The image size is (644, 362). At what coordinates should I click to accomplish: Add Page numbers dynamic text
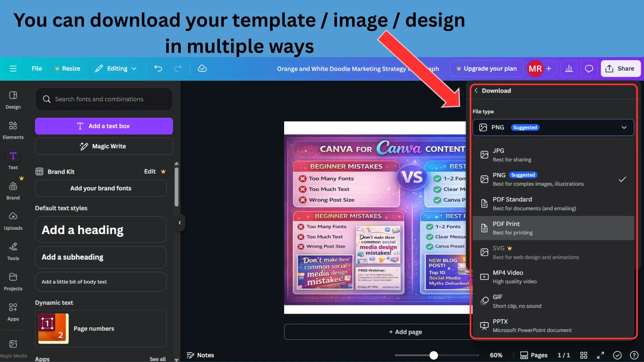coord(101,328)
